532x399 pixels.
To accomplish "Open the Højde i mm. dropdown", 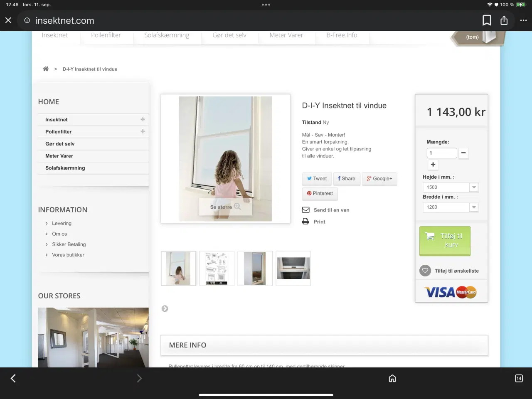I will point(451,187).
